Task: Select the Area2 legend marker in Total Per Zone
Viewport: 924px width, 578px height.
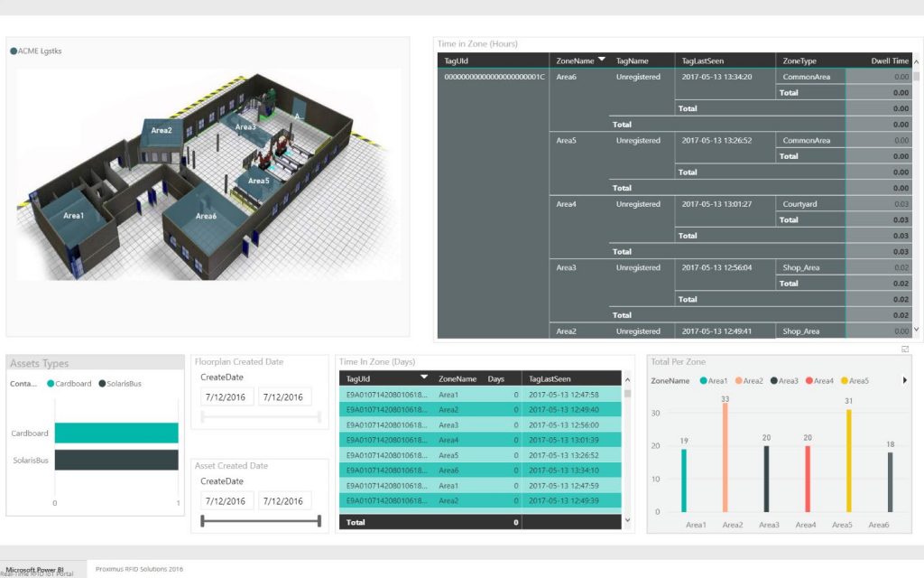Action: (740, 380)
